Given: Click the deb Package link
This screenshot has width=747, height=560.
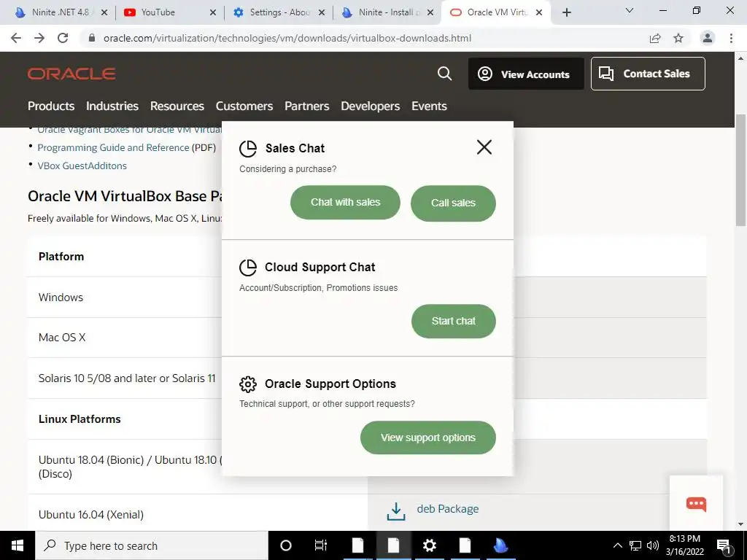Looking at the screenshot, I should (448, 509).
